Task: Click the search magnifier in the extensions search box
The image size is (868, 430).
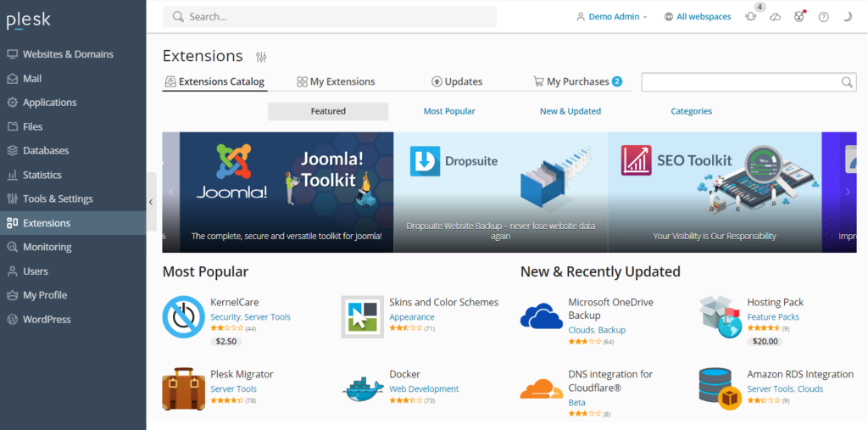Action: point(847,82)
